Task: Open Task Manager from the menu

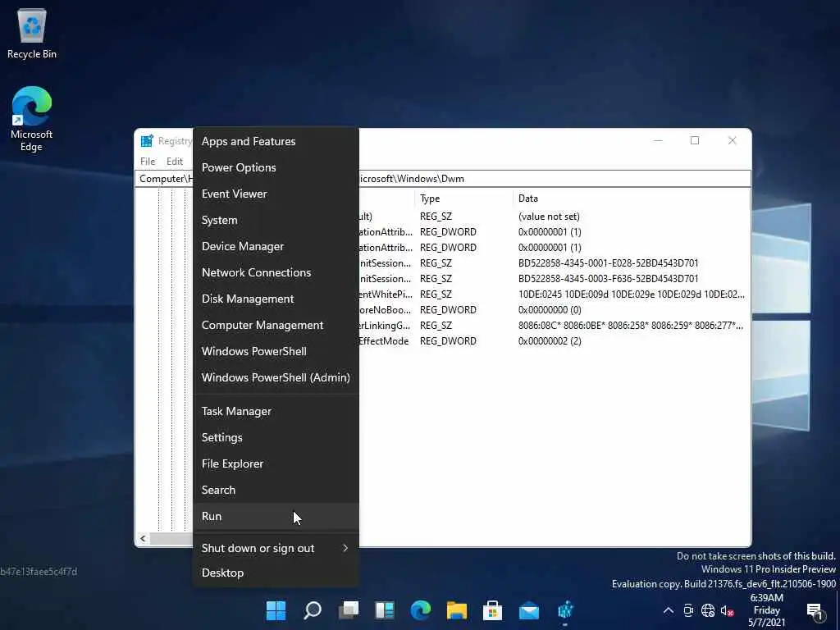Action: coord(276,412)
